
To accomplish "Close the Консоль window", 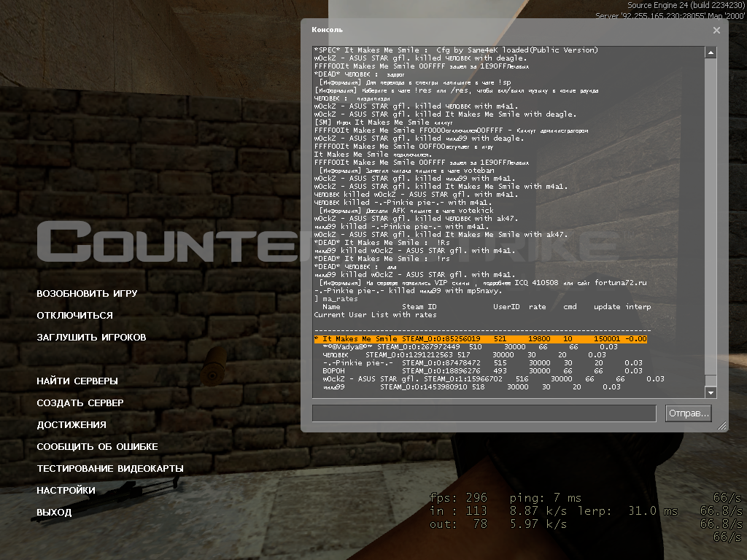I will coord(716,30).
